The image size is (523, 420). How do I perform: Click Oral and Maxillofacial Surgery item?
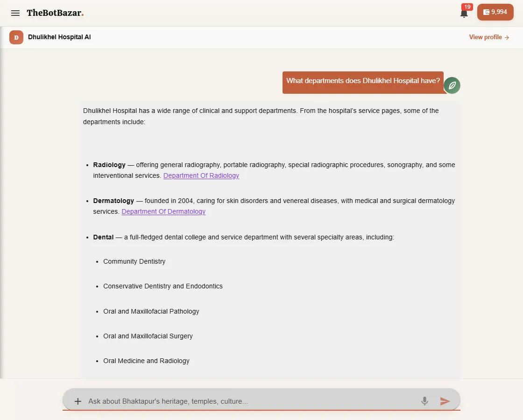[x=148, y=336]
